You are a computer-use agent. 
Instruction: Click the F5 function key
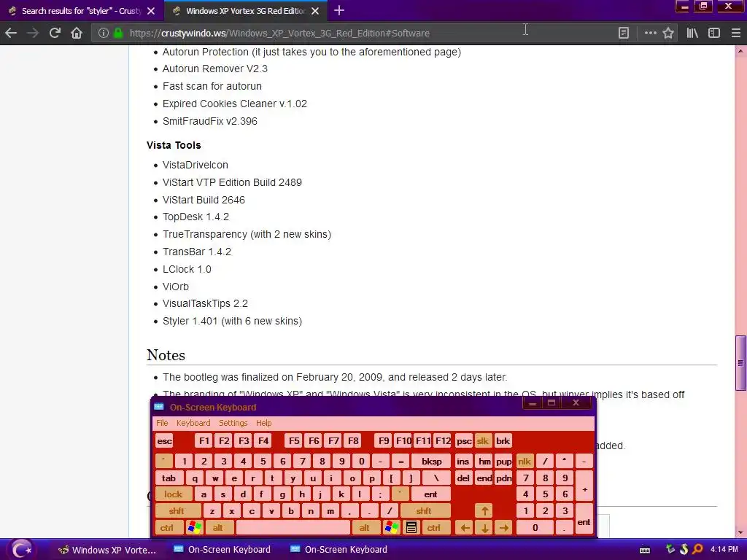(x=294, y=441)
